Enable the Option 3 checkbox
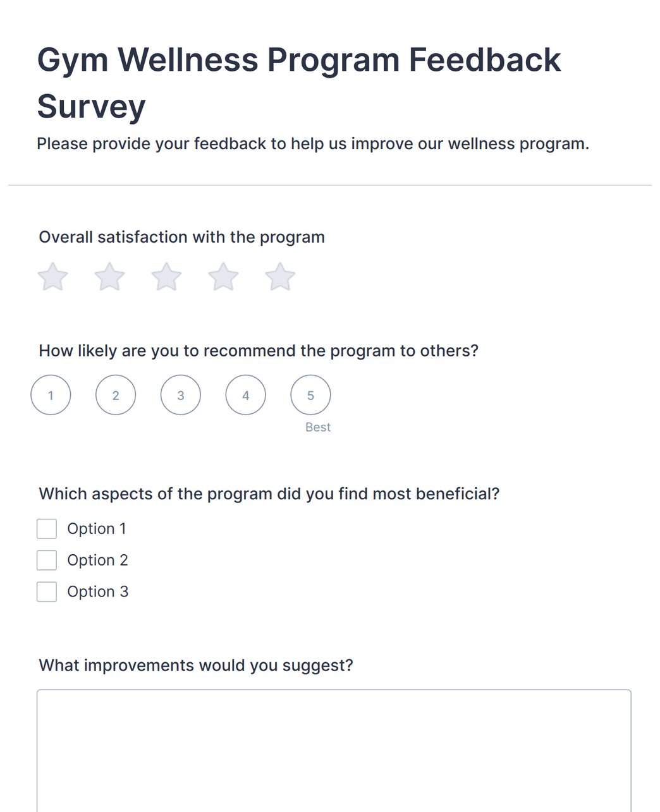This screenshot has width=660, height=812. pos(47,591)
